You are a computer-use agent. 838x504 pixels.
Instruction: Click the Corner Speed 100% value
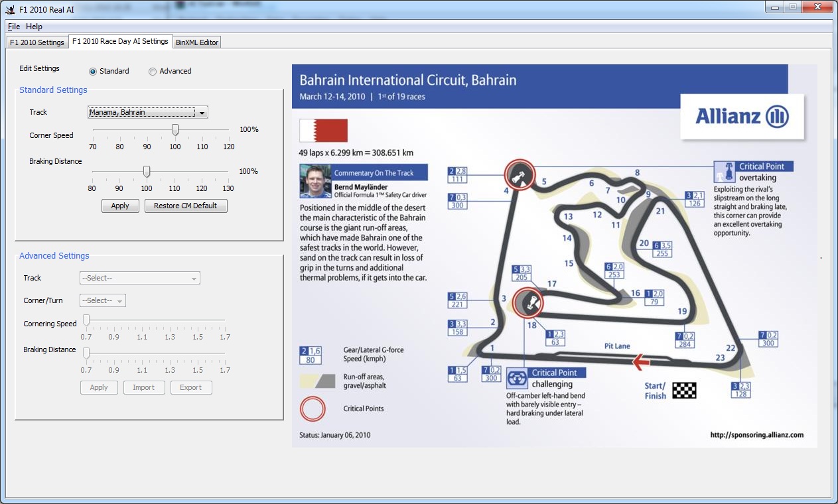(249, 129)
